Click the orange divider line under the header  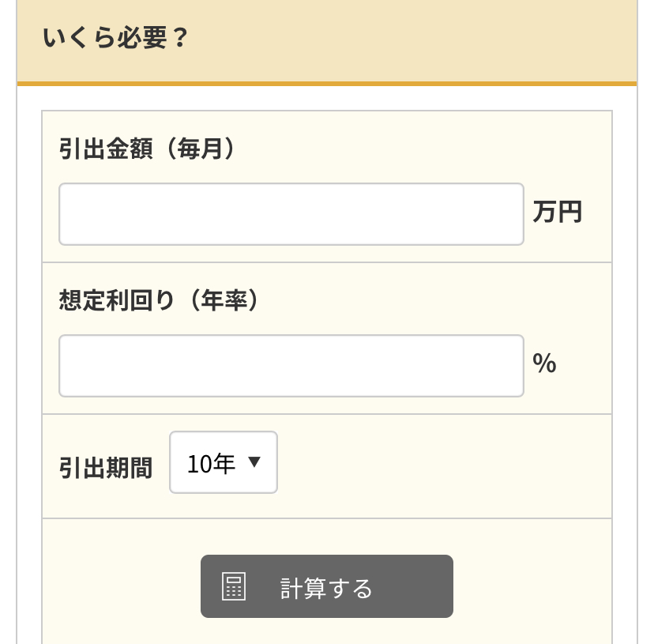click(326, 84)
